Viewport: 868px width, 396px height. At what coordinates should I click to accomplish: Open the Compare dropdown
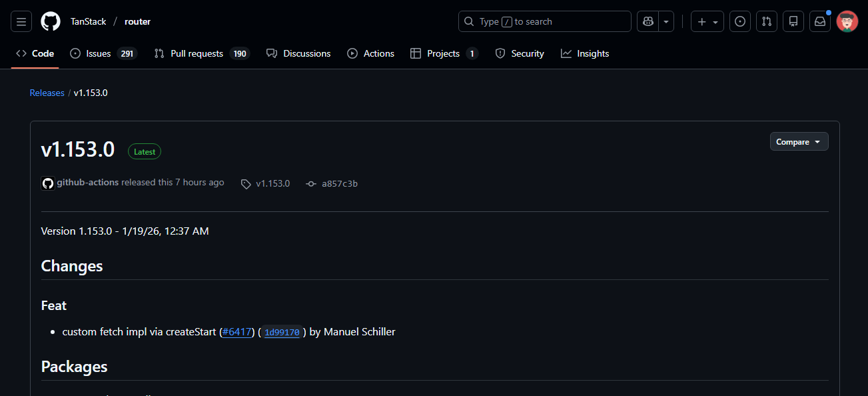tap(799, 142)
